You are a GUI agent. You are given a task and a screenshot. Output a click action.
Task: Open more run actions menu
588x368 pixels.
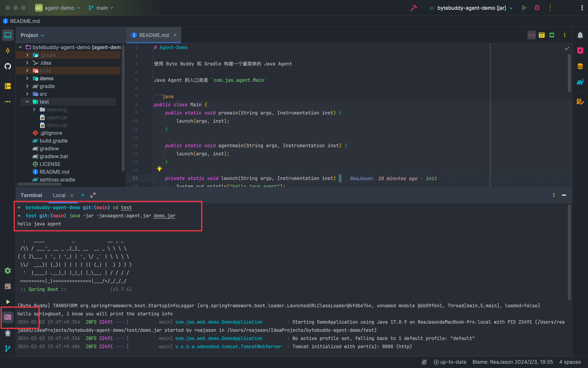[550, 8]
